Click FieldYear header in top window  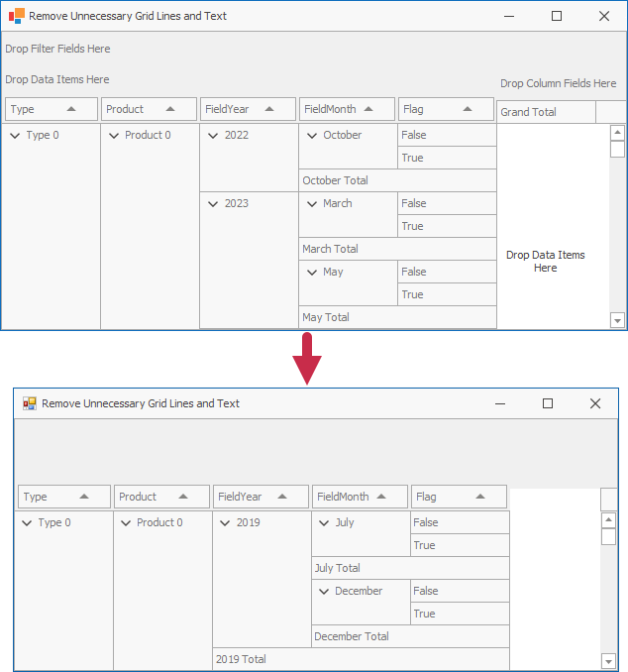[248, 109]
